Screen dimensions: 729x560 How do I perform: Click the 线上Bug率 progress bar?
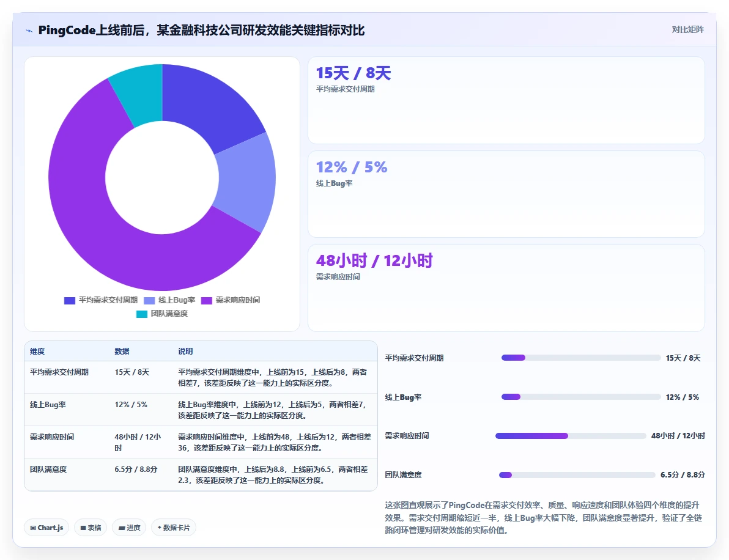click(x=580, y=397)
